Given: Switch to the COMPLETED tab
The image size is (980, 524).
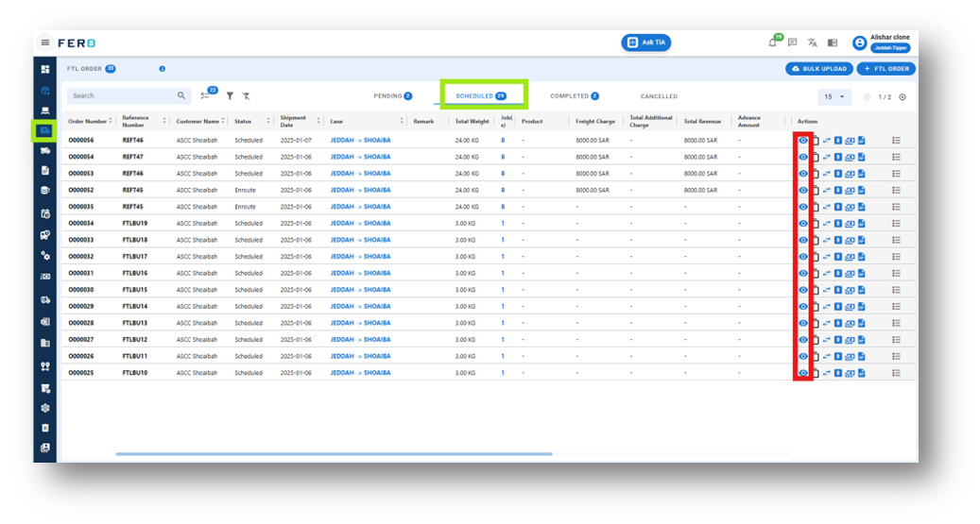Looking at the screenshot, I should tap(575, 96).
